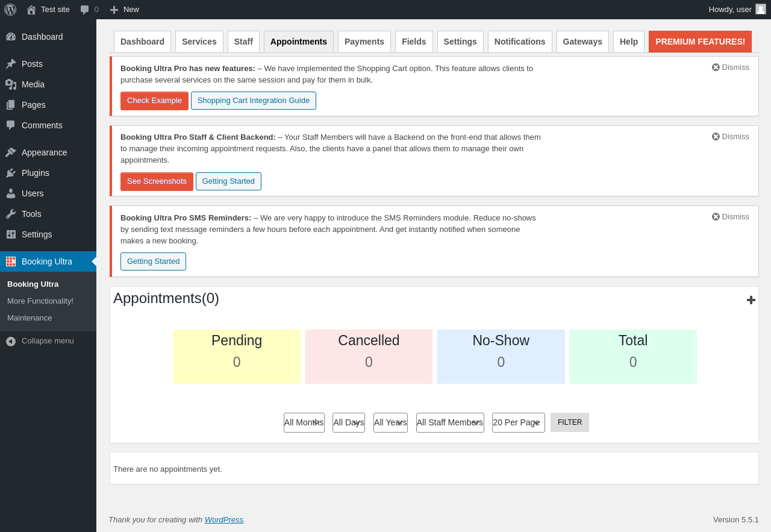Switch to the Fields tab
Image resolution: width=771 pixels, height=532 pixels.
(414, 42)
